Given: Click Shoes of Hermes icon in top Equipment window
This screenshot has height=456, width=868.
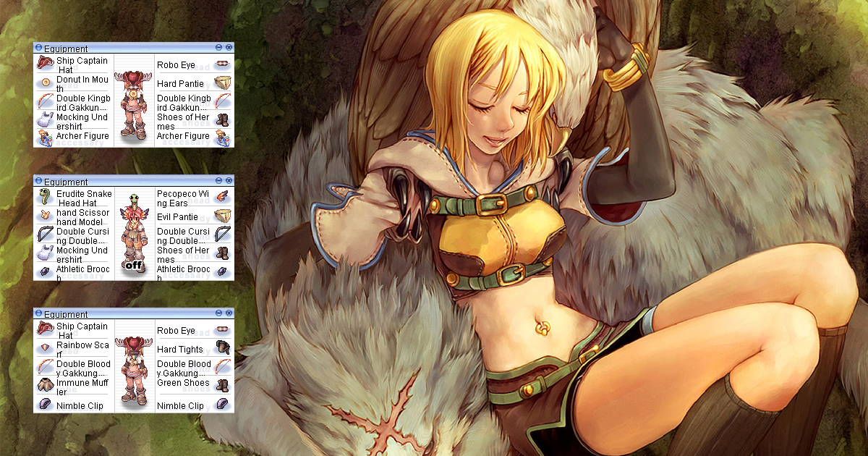Looking at the screenshot, I should (222, 119).
